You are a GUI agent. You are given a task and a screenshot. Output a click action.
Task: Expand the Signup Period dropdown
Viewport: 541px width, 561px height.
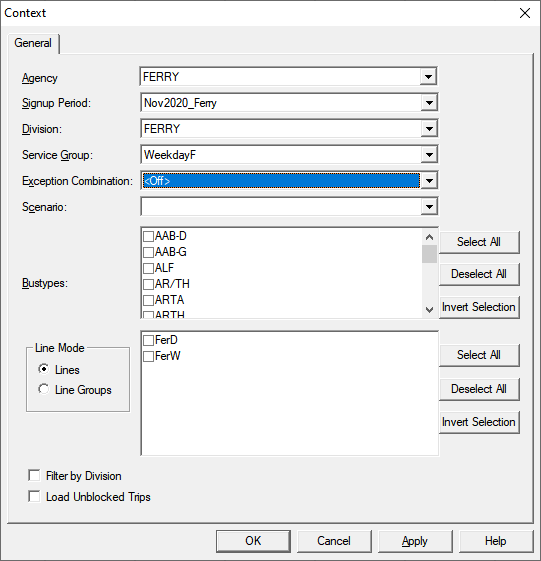point(429,103)
